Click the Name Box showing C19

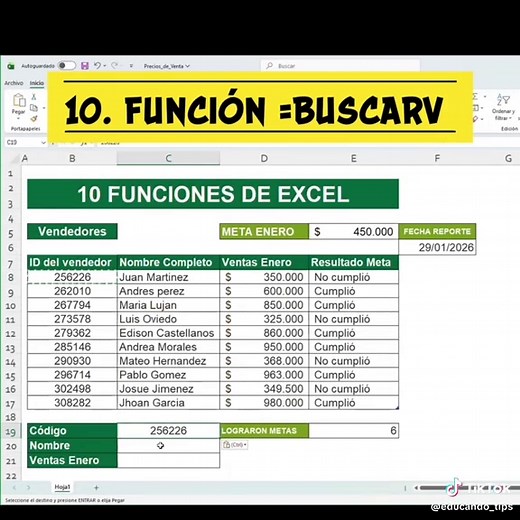tap(22, 142)
